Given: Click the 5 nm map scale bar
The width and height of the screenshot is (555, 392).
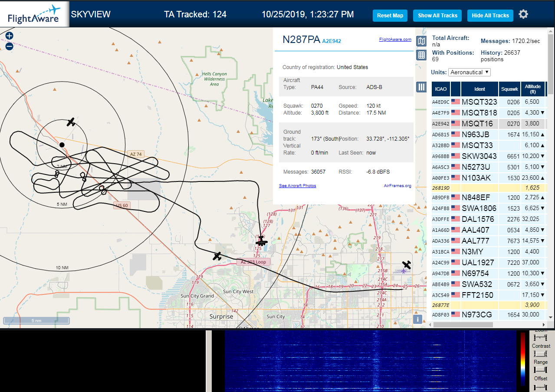Looking at the screenshot, I should tap(36, 321).
